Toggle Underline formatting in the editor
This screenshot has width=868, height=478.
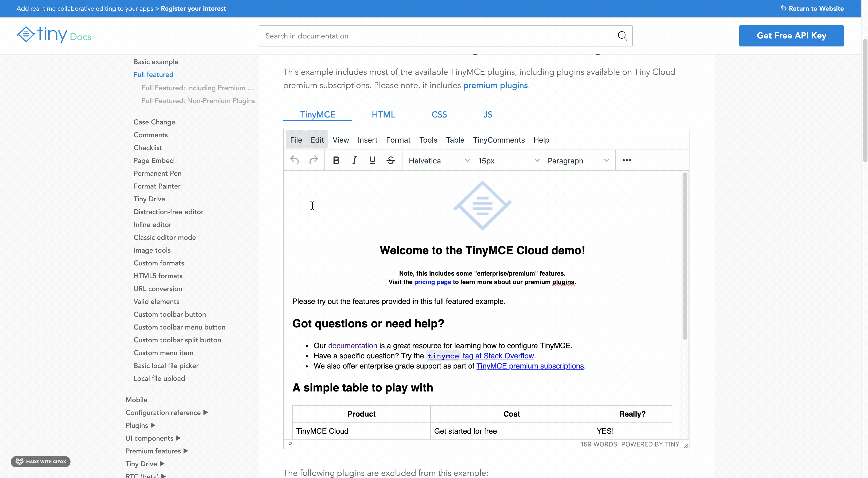pyautogui.click(x=372, y=160)
